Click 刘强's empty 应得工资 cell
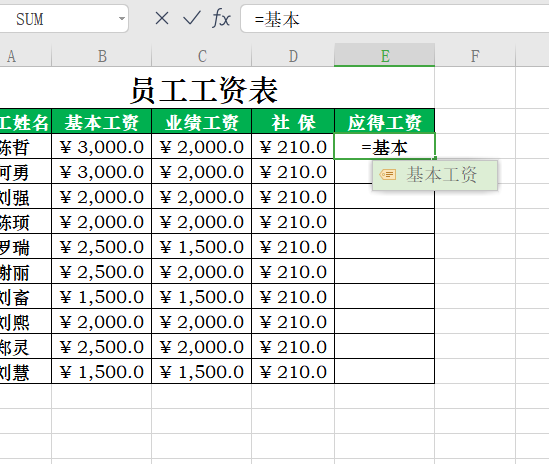This screenshot has width=549, height=464. click(384, 196)
